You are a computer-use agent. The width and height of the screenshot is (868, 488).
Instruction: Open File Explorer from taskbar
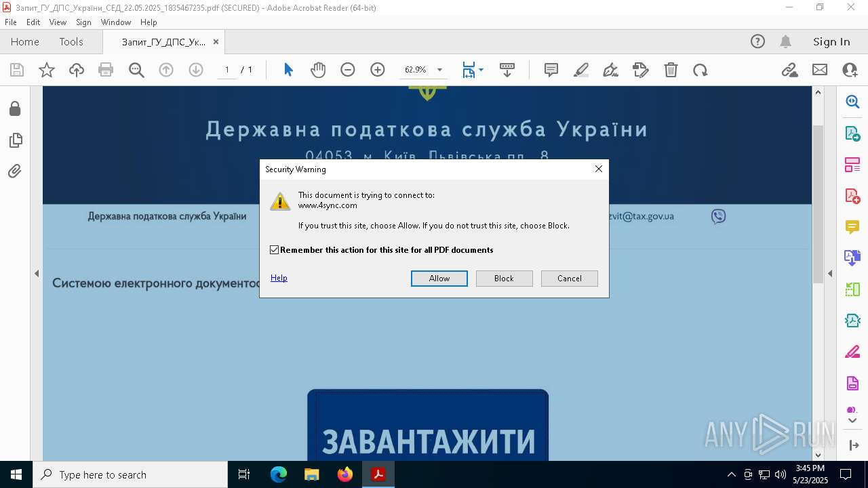[x=312, y=474]
